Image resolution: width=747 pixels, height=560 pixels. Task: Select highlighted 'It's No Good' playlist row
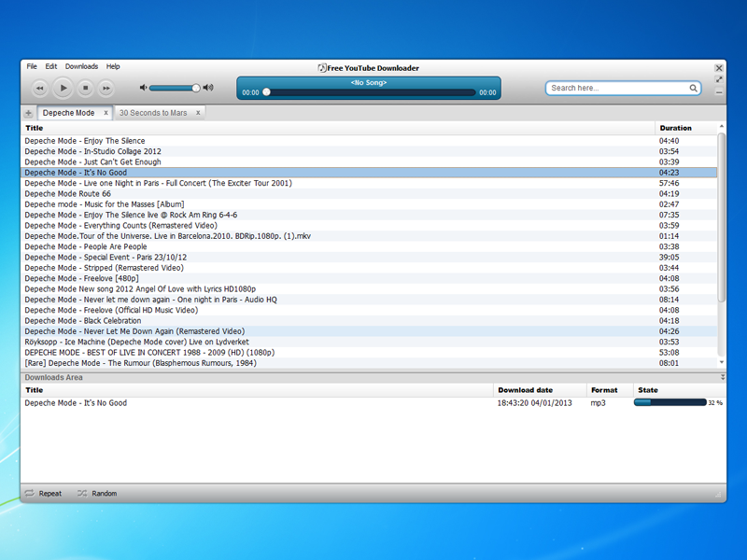pos(369,173)
